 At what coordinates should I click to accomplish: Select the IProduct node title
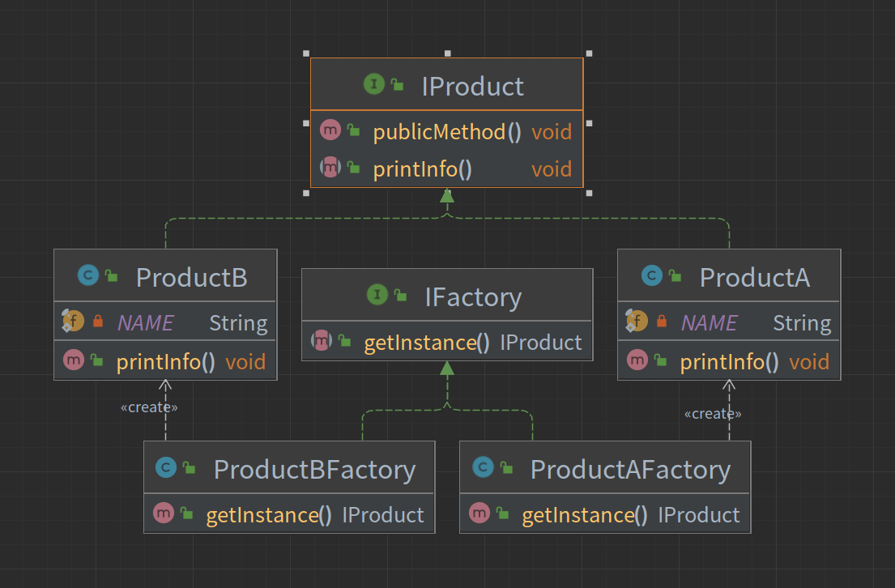click(x=472, y=86)
